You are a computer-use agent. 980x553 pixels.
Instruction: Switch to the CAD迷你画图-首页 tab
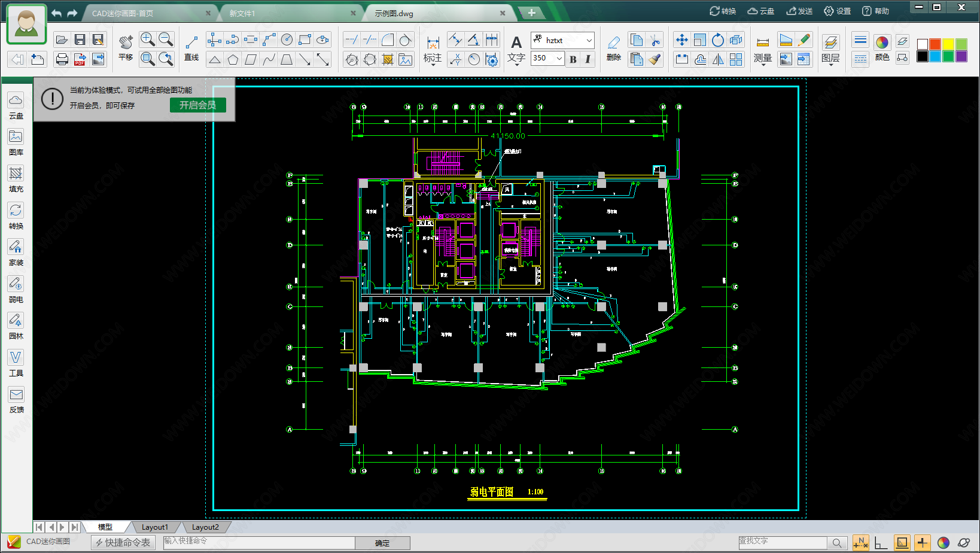click(x=148, y=13)
